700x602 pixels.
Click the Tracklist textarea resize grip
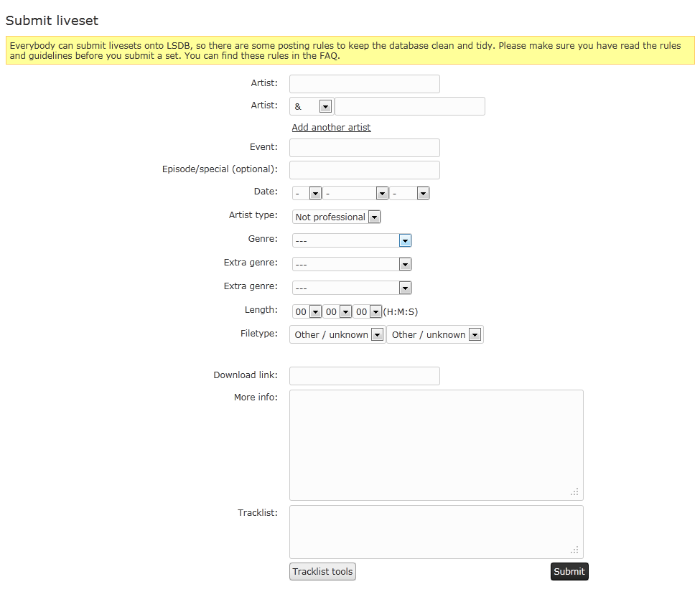[574, 550]
